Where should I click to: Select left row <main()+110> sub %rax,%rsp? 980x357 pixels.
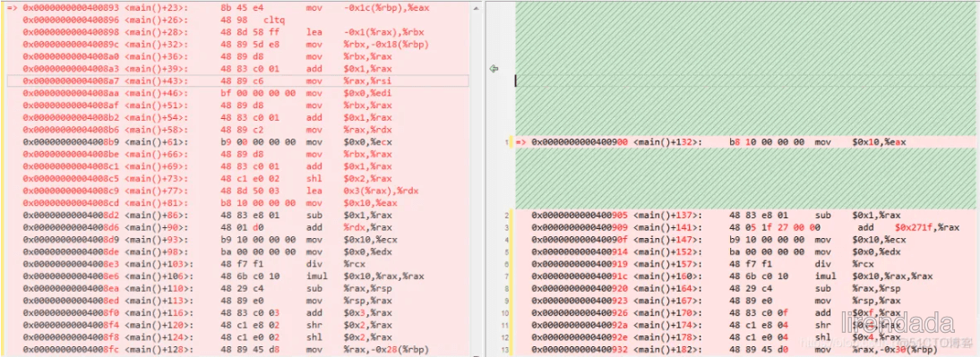point(237,288)
